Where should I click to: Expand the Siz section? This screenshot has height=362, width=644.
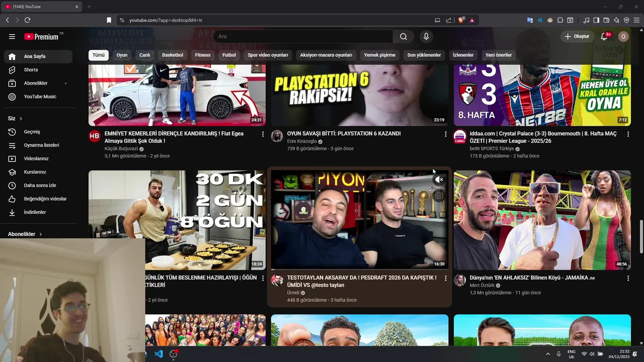pos(15,119)
